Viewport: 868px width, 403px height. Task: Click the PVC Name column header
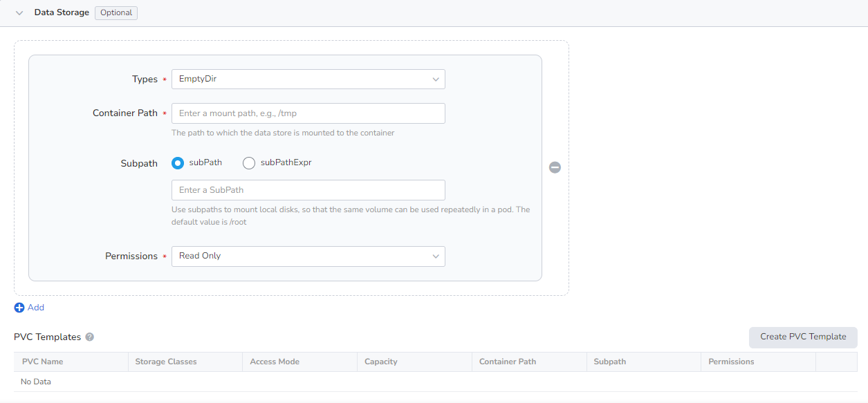click(x=43, y=362)
